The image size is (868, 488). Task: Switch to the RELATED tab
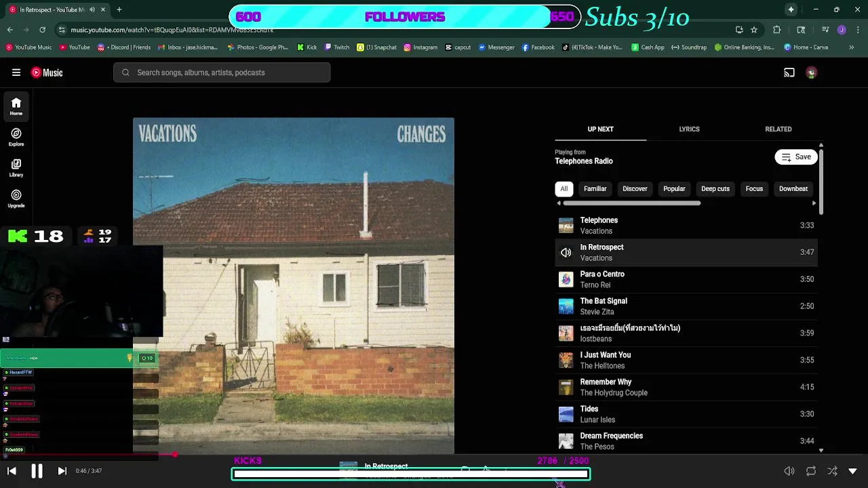pyautogui.click(x=778, y=129)
